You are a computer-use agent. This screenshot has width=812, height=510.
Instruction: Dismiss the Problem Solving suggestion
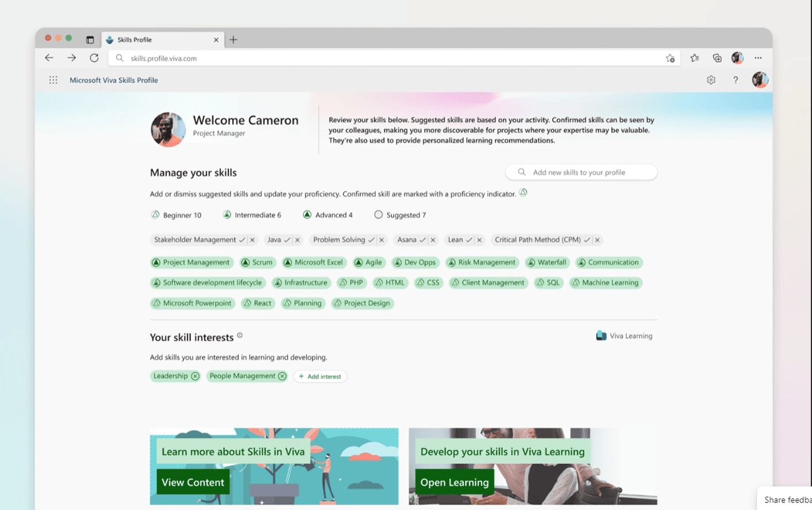(x=382, y=240)
